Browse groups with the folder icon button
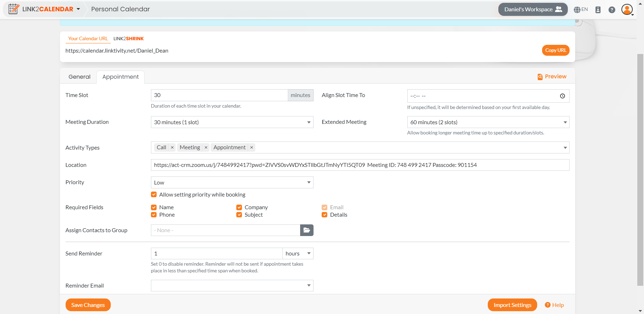 [x=307, y=230]
